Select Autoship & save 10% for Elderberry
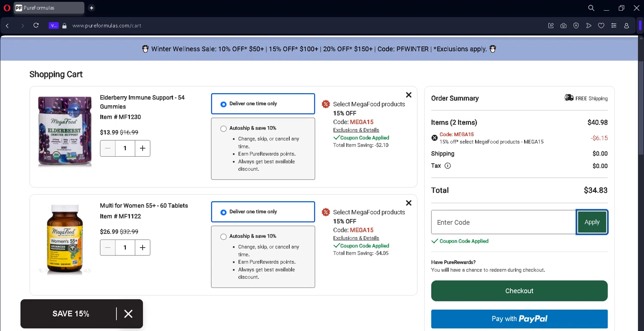The image size is (644, 331). (x=223, y=128)
